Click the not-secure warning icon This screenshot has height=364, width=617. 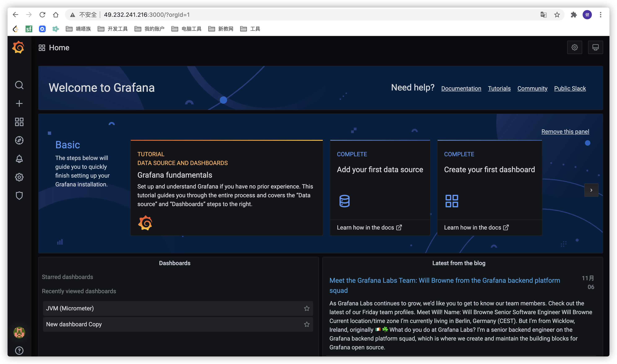click(72, 15)
